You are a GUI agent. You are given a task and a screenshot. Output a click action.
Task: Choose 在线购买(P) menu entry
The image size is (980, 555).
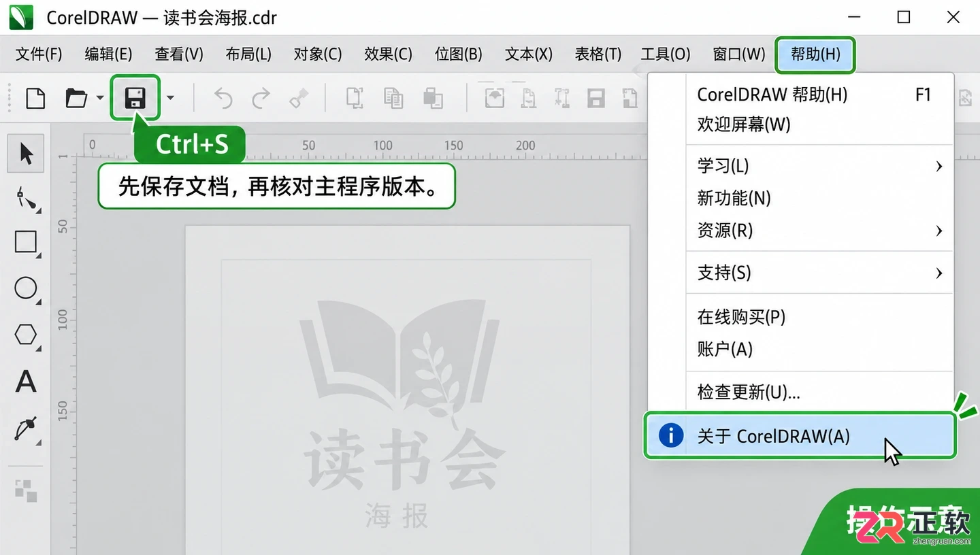coord(819,317)
